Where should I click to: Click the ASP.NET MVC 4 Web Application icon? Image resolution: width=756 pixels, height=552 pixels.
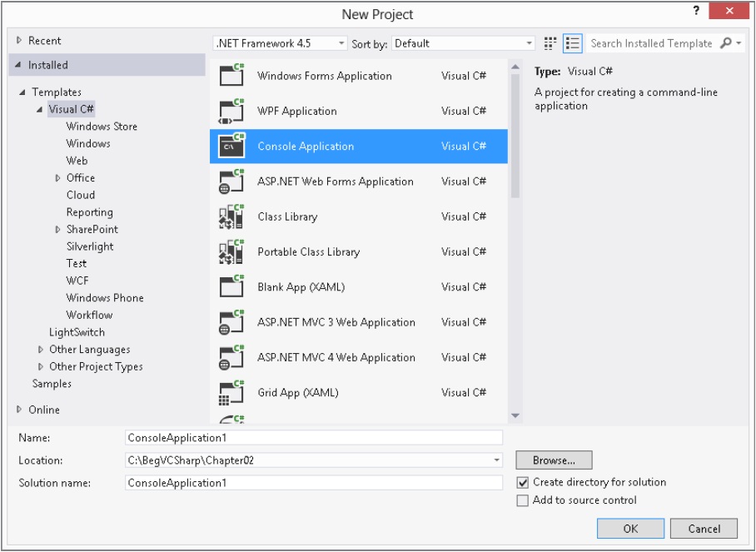(x=232, y=357)
